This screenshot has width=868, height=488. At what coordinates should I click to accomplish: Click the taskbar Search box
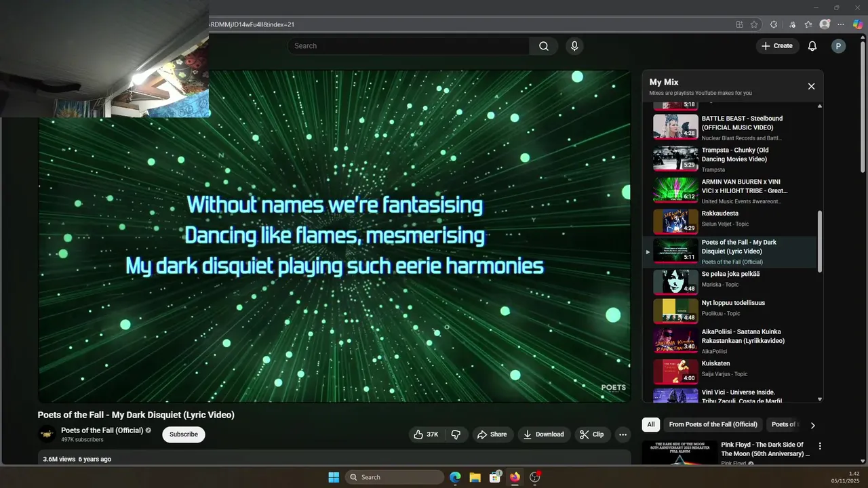tap(395, 477)
